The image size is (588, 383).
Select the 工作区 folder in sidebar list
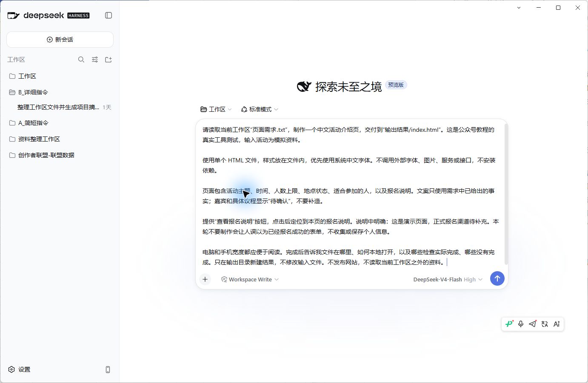coord(60,76)
